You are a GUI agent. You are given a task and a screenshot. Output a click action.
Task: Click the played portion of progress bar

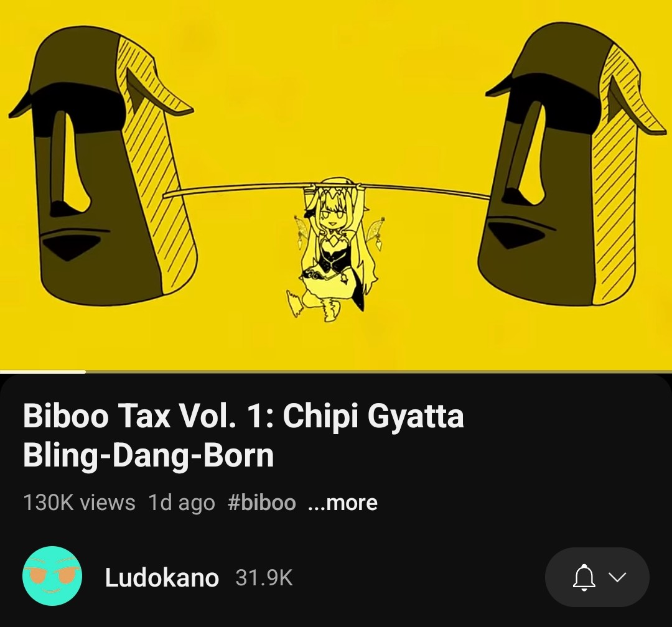tap(43, 371)
